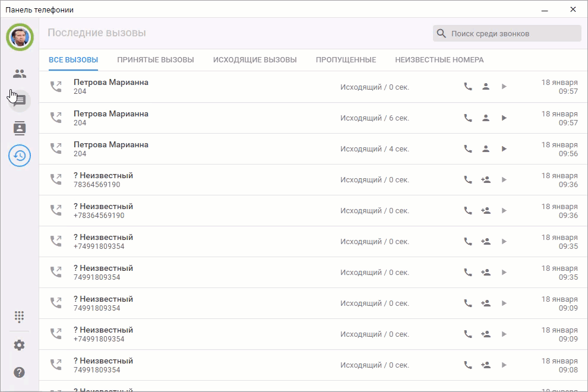Play recording of the 6 sec. call
Screen dimensions: 588x392
click(504, 118)
